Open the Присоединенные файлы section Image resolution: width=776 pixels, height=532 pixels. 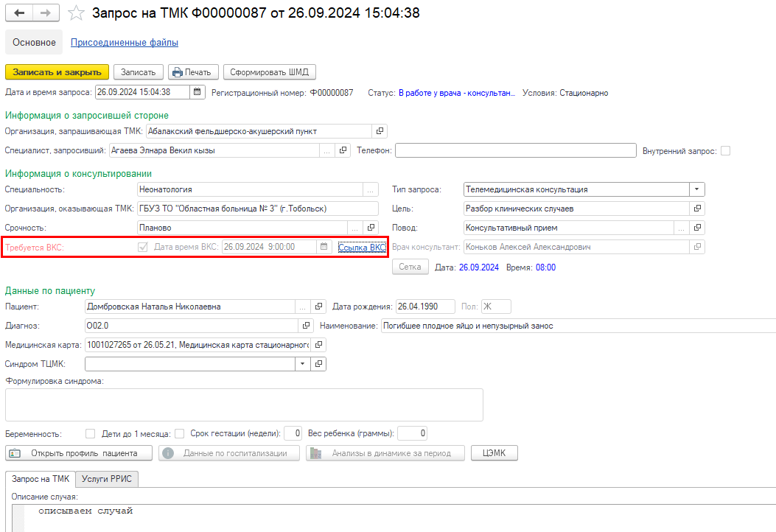coord(124,43)
